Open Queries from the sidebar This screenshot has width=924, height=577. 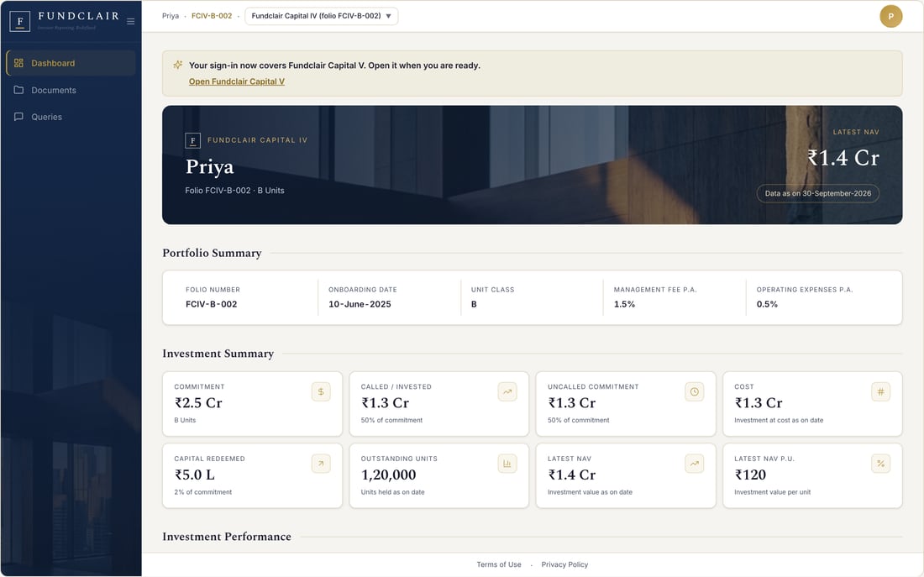[x=71, y=117]
